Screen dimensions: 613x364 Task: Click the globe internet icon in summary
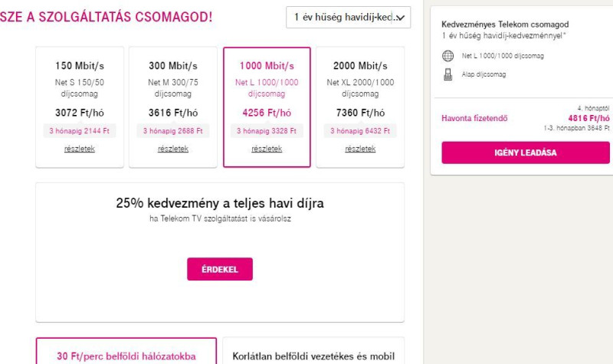[447, 56]
